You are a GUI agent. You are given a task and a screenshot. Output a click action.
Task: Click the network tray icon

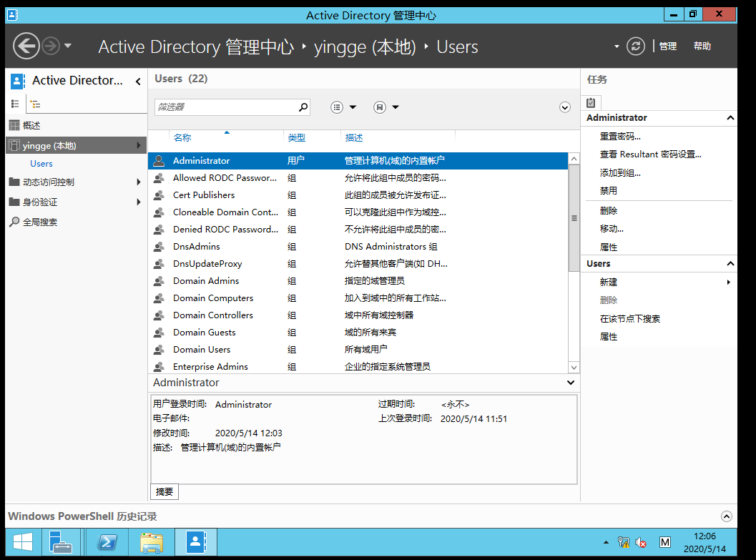(x=624, y=543)
